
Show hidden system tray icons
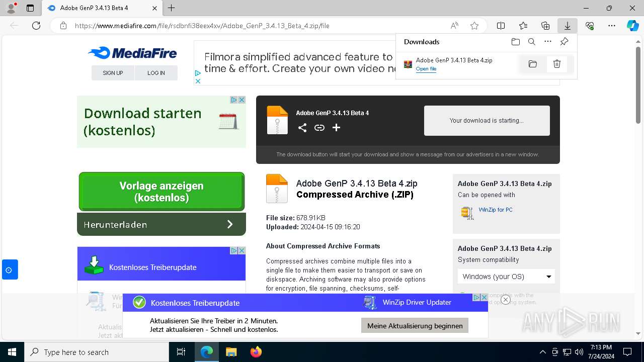(542, 352)
